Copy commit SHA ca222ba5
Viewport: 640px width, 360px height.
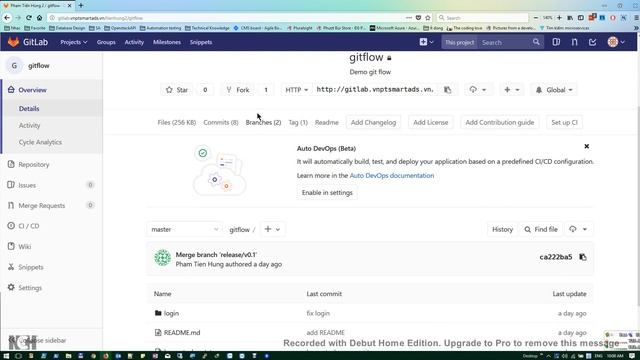point(583,257)
